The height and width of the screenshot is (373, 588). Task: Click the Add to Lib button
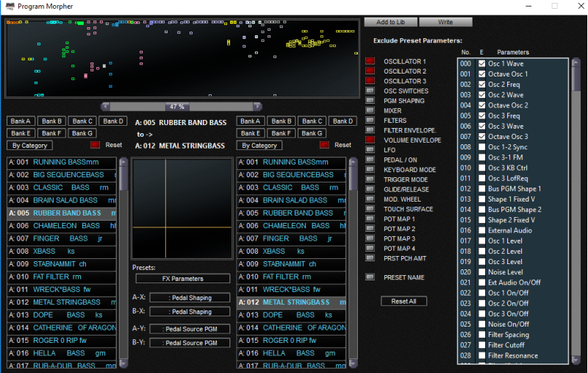pos(390,22)
